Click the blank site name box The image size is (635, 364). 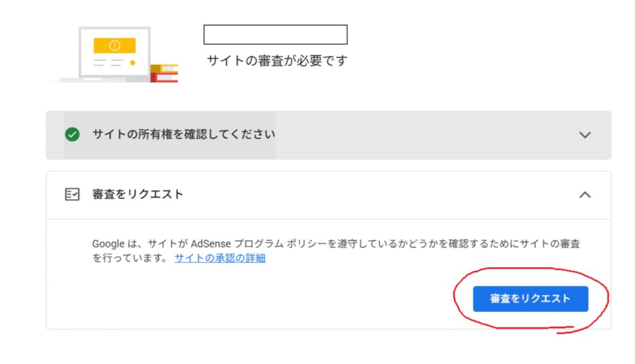point(275,35)
